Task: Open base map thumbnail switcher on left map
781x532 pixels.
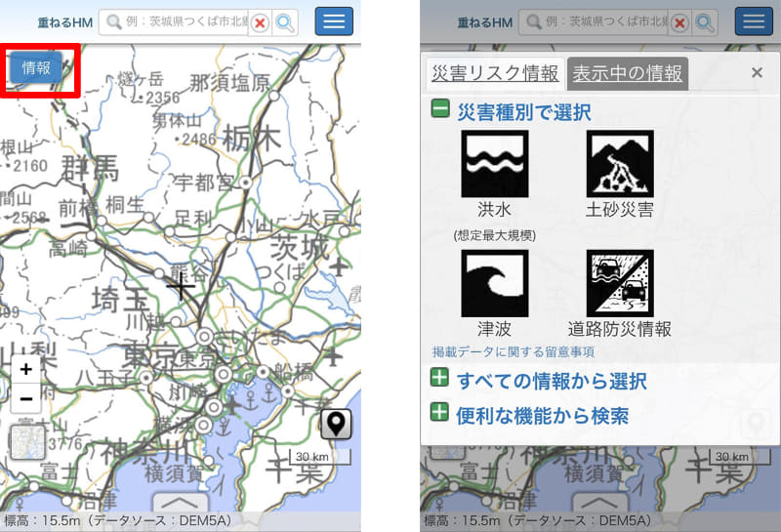Action: pyautogui.click(x=27, y=442)
